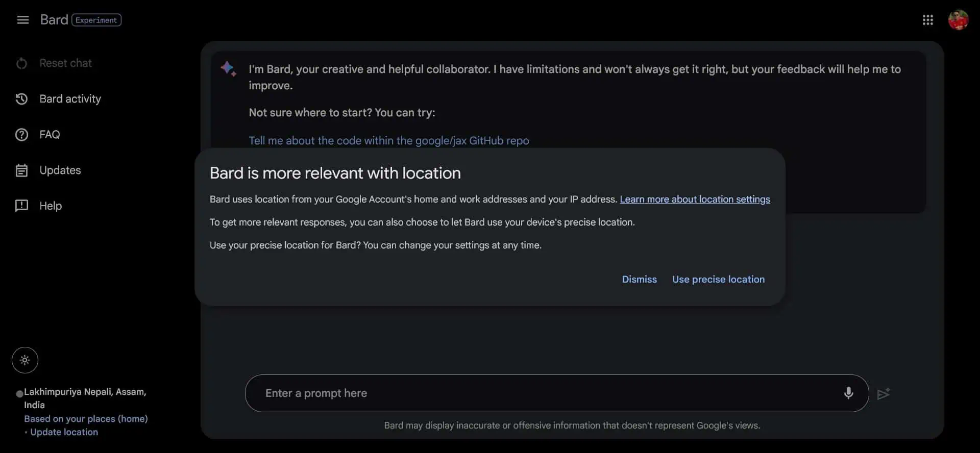This screenshot has width=980, height=453.
Task: Click the Bard inaccurate information disclaimer text
Action: (x=572, y=425)
